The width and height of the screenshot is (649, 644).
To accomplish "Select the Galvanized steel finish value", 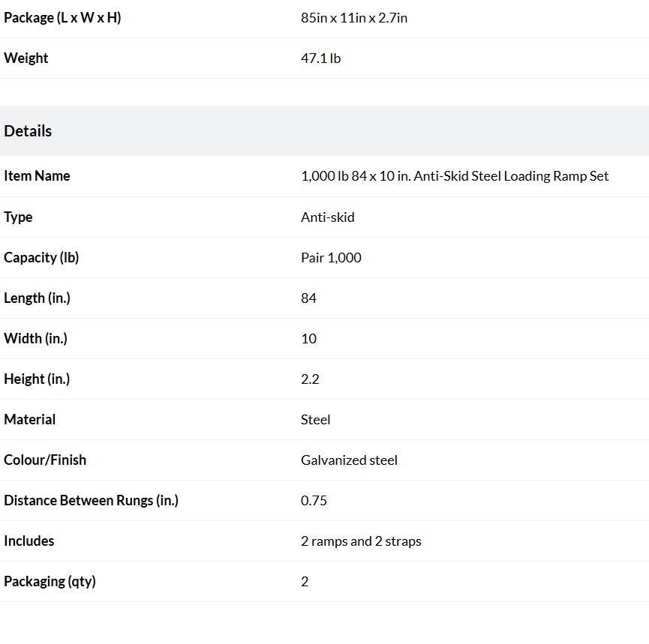I will click(x=350, y=460).
